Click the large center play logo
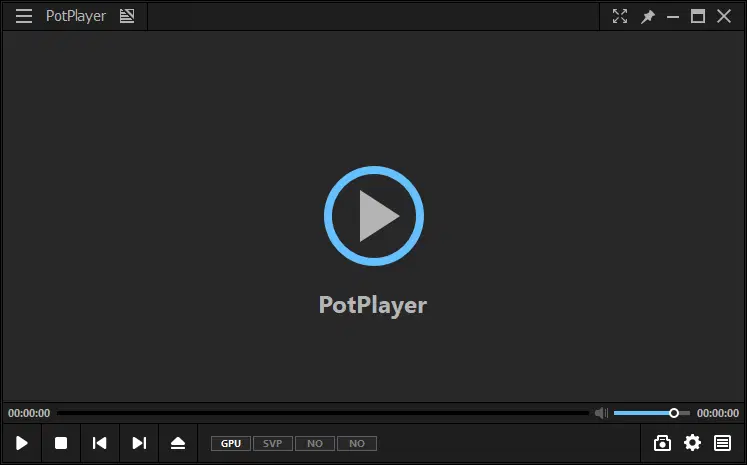The width and height of the screenshot is (747, 465). pos(373,217)
